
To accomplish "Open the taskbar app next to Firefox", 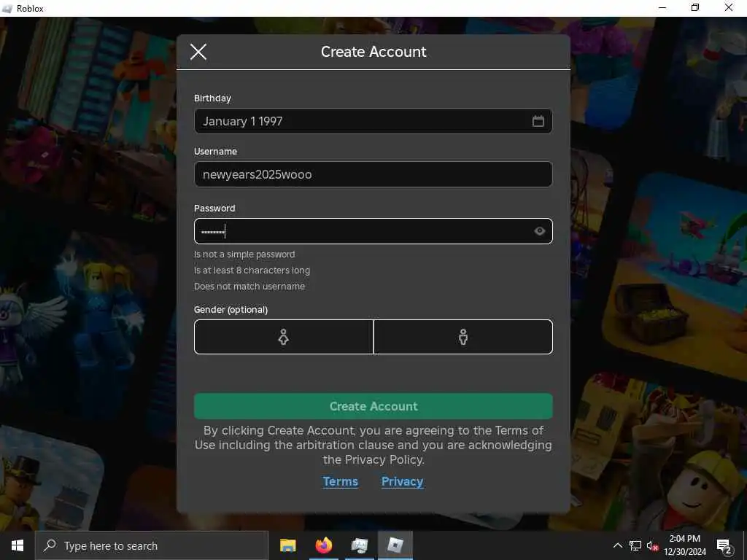I will [x=359, y=545].
